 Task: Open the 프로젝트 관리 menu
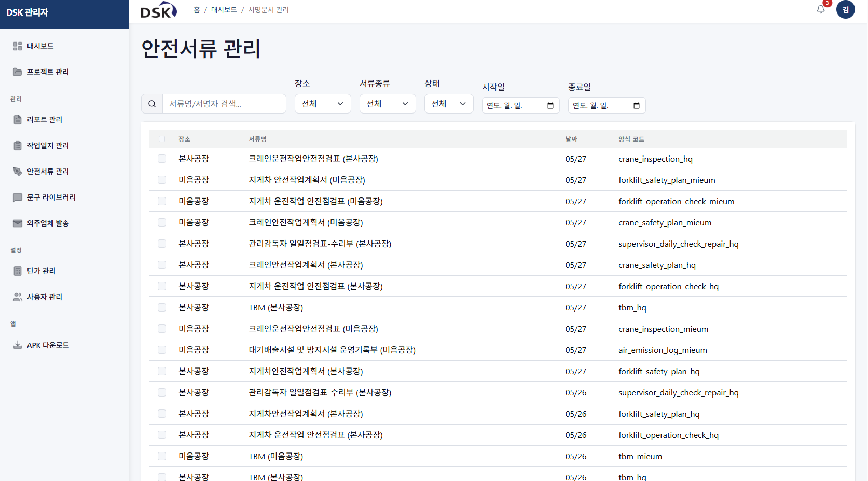point(48,72)
